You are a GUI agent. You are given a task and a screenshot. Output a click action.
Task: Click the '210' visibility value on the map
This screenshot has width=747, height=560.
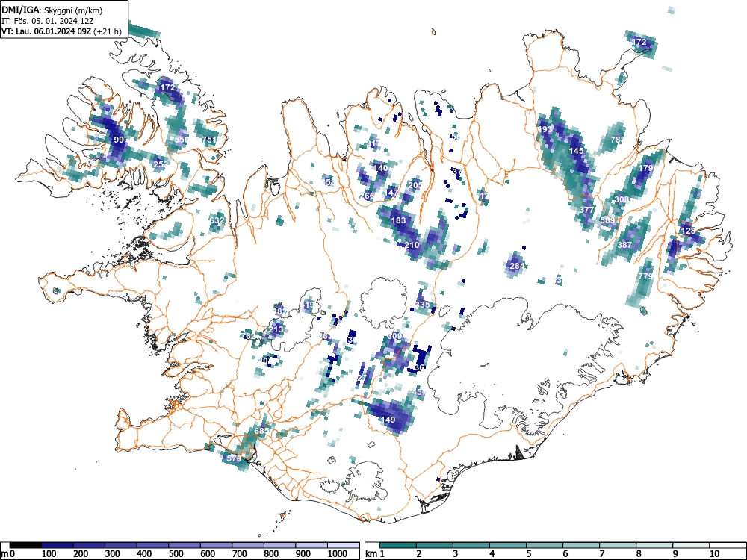(x=412, y=245)
